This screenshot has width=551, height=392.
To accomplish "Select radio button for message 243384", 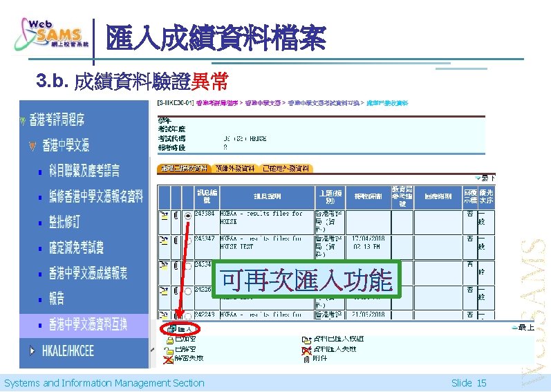I will click(x=188, y=216).
